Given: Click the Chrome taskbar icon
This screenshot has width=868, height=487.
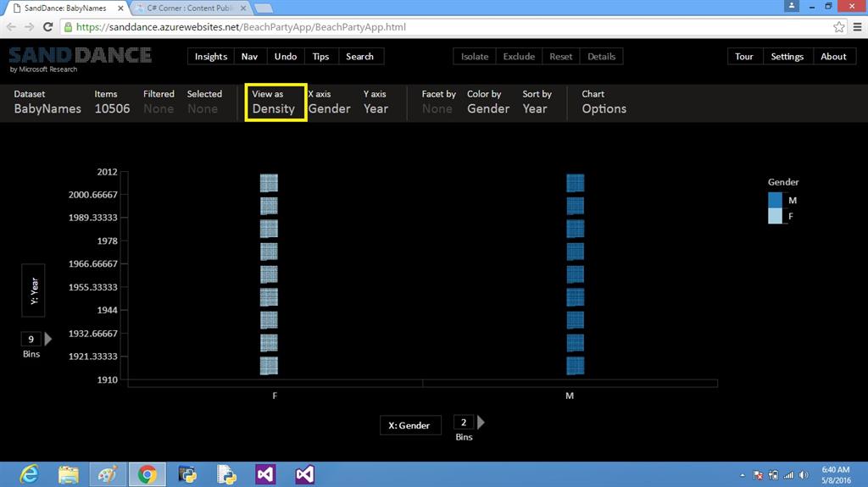Looking at the screenshot, I should coord(147,475).
